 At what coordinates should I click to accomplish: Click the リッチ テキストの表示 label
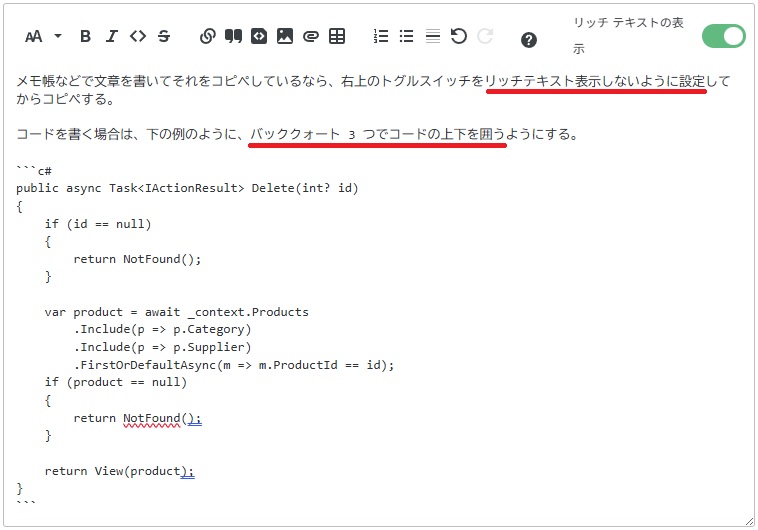tap(628, 35)
